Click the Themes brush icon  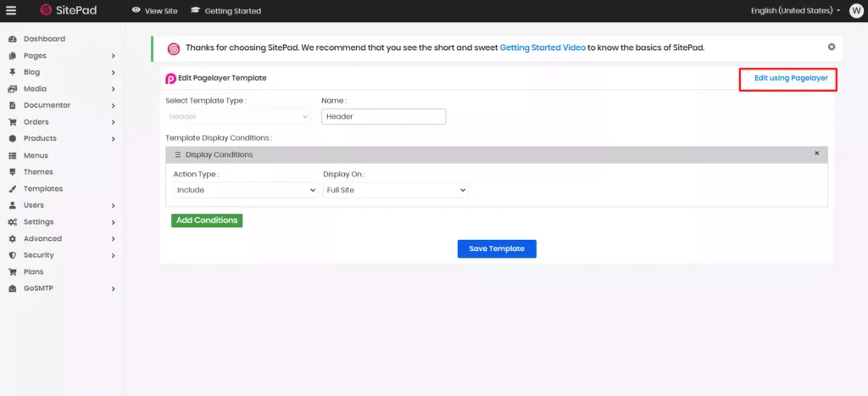click(12, 172)
